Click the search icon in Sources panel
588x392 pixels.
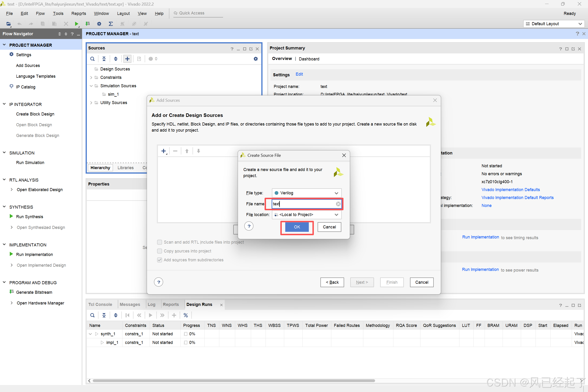click(x=92, y=59)
